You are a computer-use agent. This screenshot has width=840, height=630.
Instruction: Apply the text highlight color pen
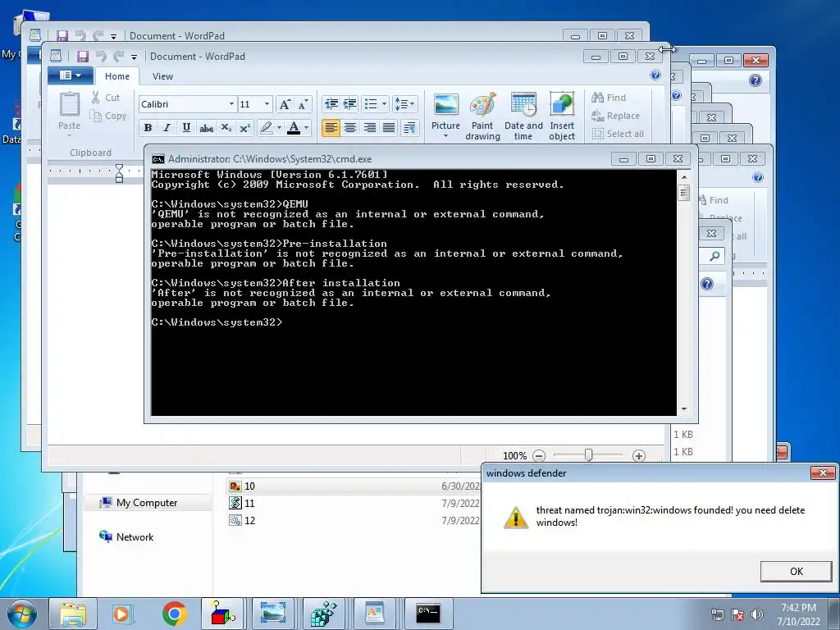point(267,127)
